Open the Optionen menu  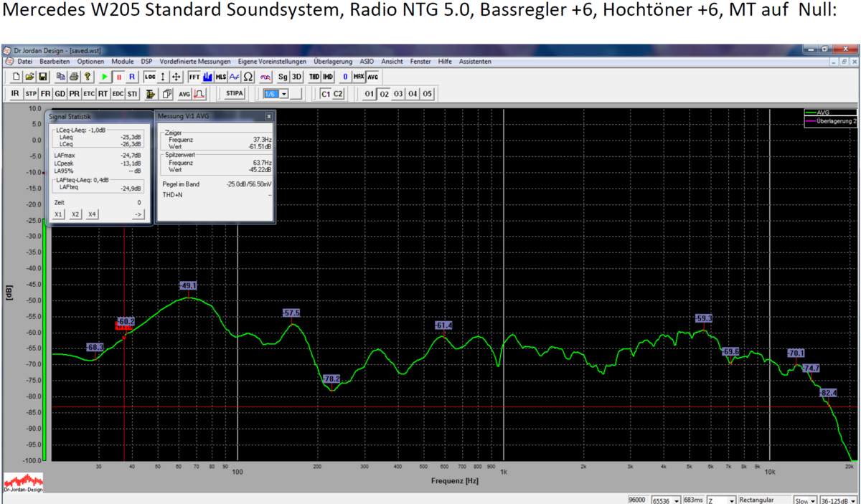click(x=91, y=62)
